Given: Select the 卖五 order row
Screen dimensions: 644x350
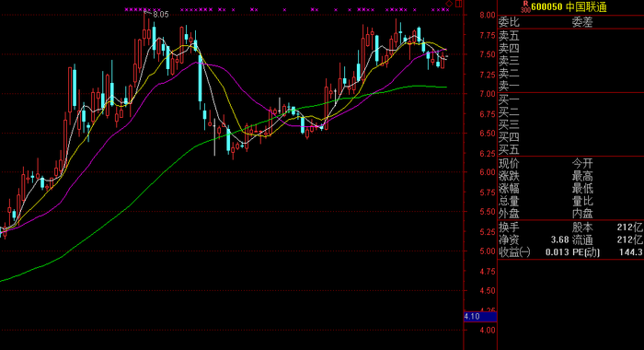Looking at the screenshot, I should click(570, 36).
